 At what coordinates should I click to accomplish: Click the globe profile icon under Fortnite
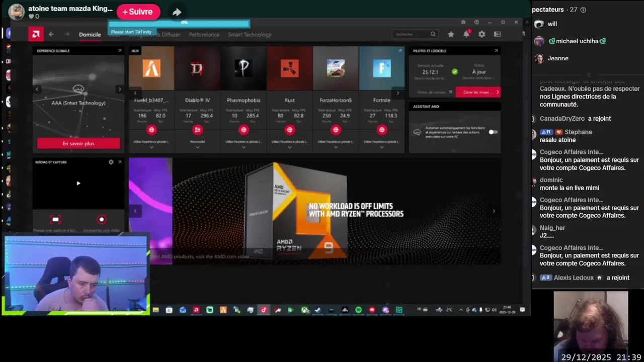click(382, 130)
